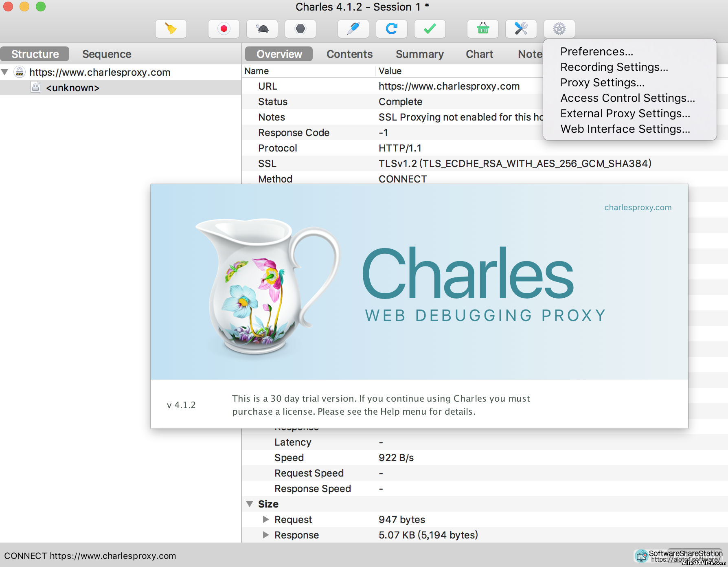Toggle breakpoints with the hexagon icon

pyautogui.click(x=300, y=29)
